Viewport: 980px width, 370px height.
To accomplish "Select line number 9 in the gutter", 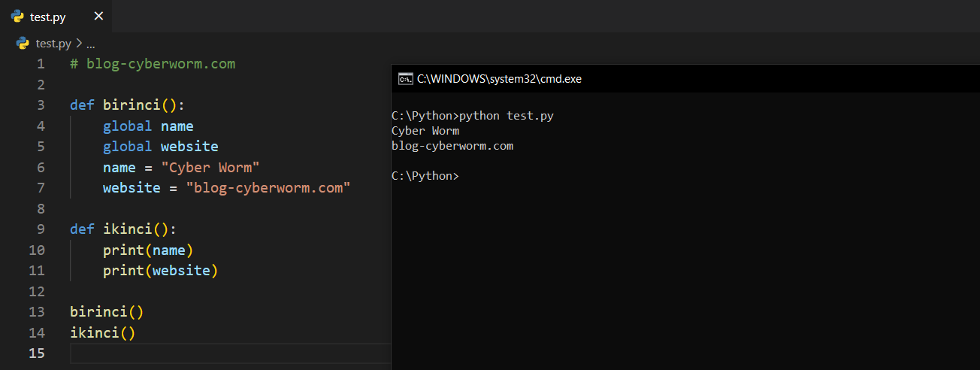I will tap(41, 229).
